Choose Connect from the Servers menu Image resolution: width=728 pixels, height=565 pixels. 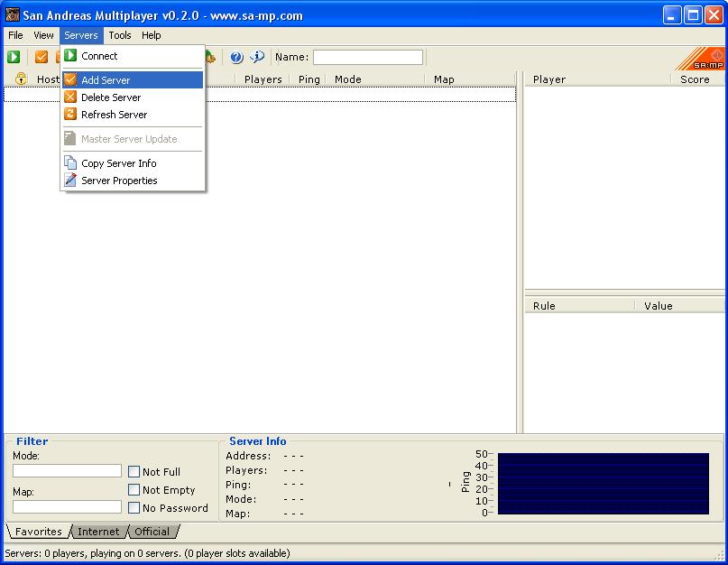[x=133, y=56]
